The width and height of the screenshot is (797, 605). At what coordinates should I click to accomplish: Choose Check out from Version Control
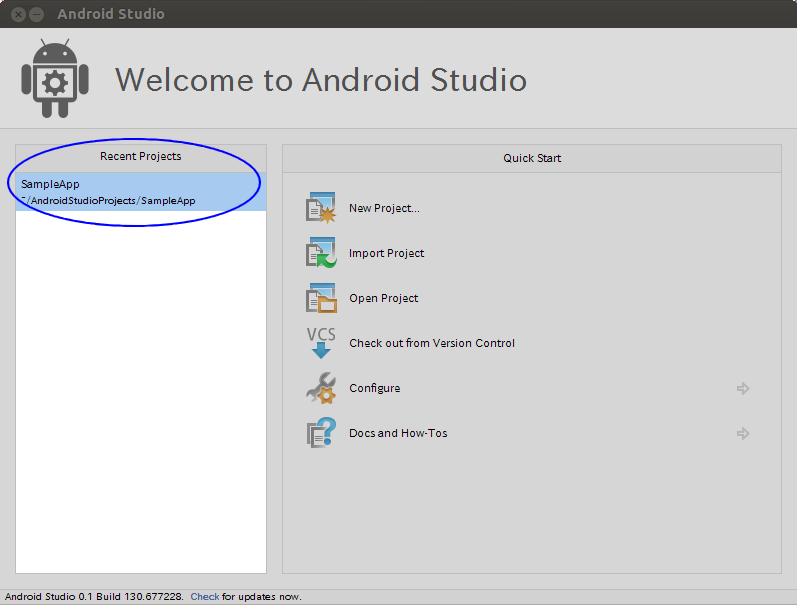point(432,343)
